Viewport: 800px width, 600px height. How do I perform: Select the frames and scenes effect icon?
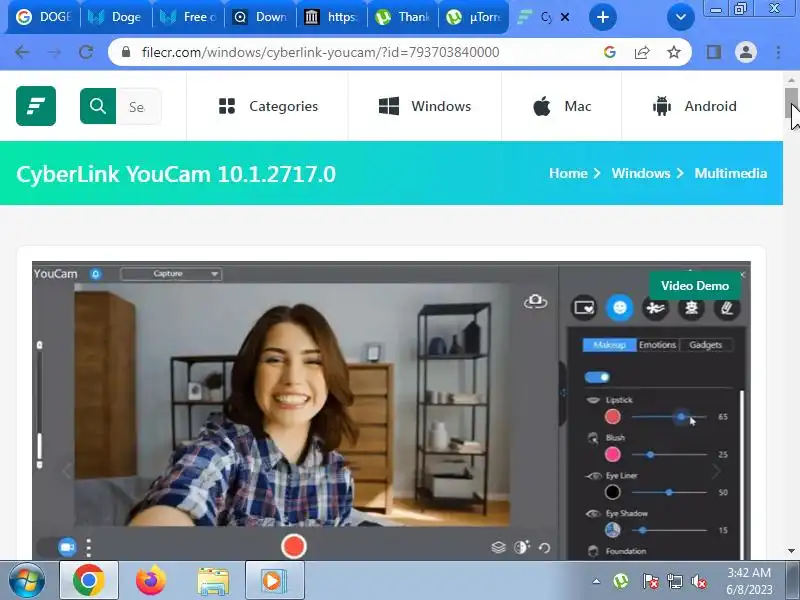584,308
